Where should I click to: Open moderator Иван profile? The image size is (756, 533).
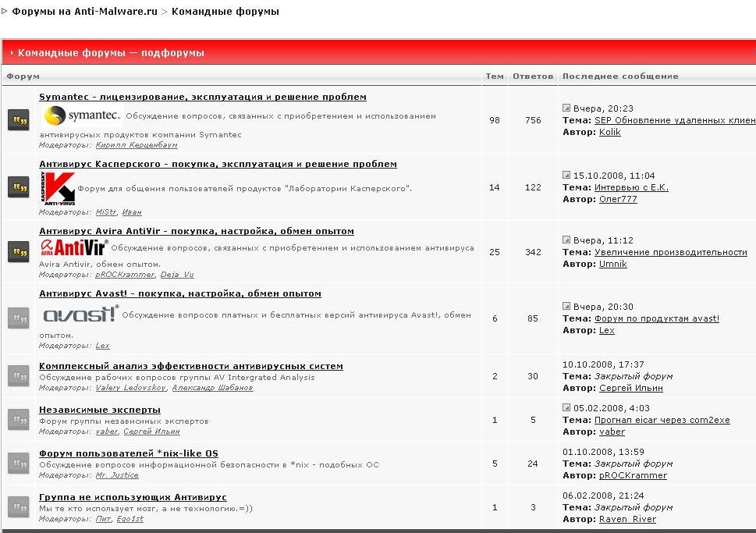132,212
